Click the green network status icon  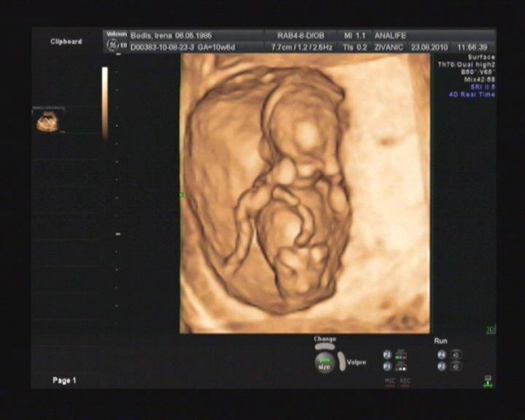486,381
